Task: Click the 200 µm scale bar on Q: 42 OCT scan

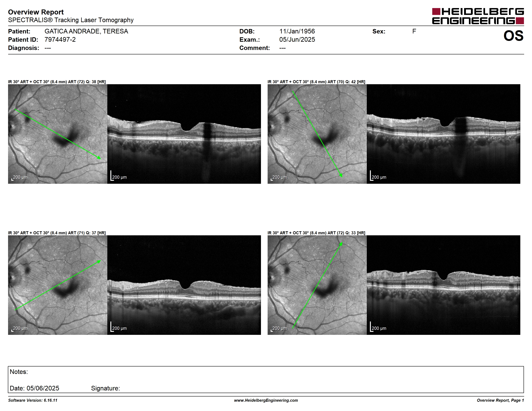Action: pos(378,176)
